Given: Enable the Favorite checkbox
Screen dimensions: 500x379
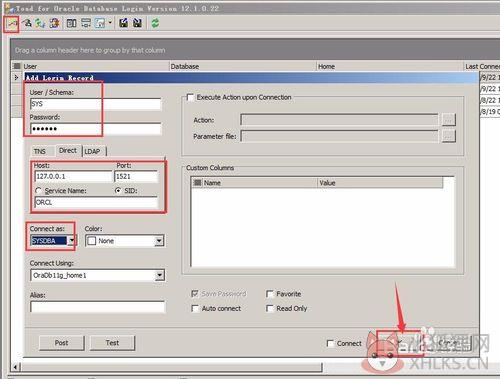Looking at the screenshot, I should (x=270, y=294).
